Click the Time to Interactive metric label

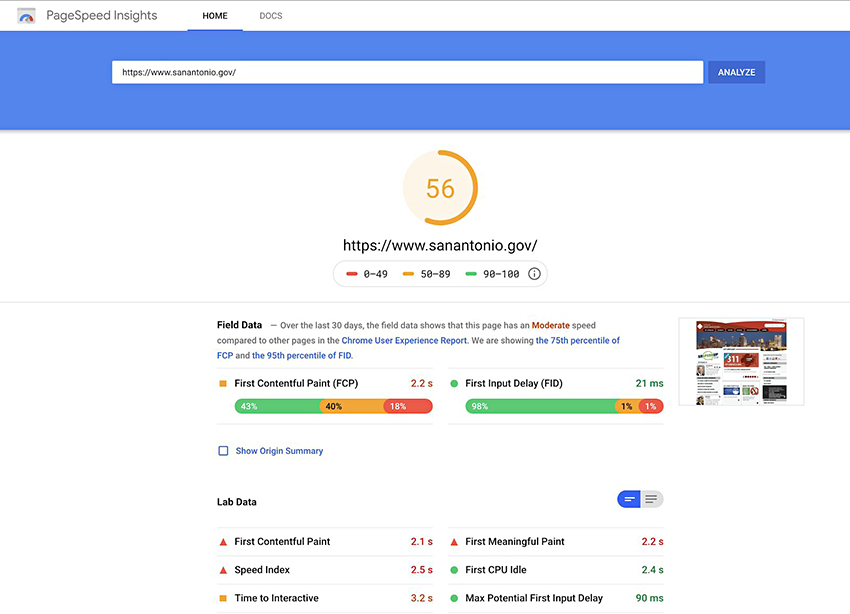pos(276,598)
